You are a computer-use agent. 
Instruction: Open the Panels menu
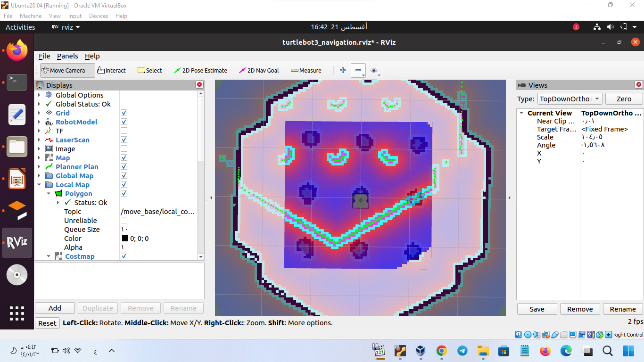[x=67, y=56]
